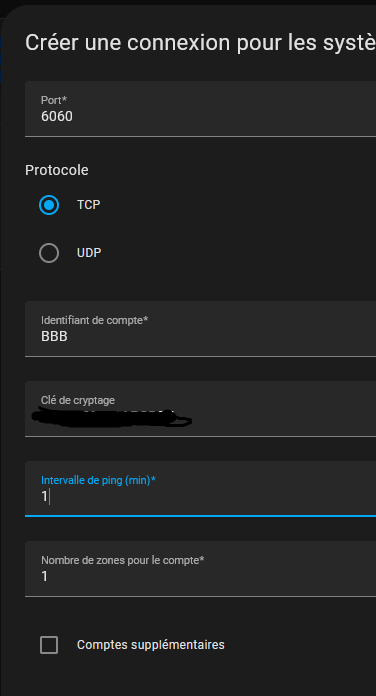Click the Protocole section heading
376x696 pixels.
pos(56,170)
